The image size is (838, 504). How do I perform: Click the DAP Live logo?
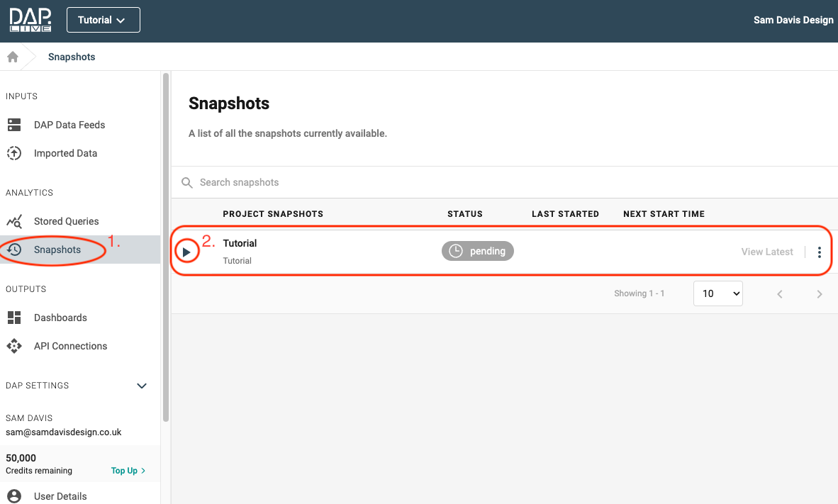(30, 20)
